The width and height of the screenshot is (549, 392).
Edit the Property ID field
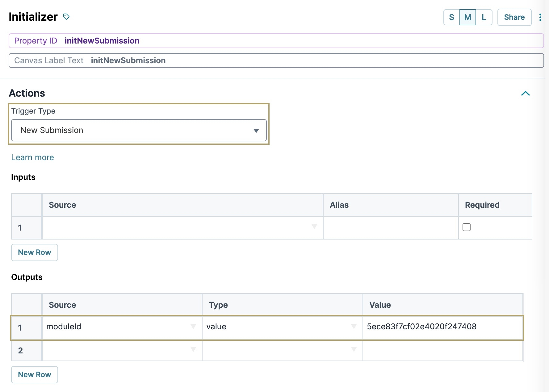(276, 41)
